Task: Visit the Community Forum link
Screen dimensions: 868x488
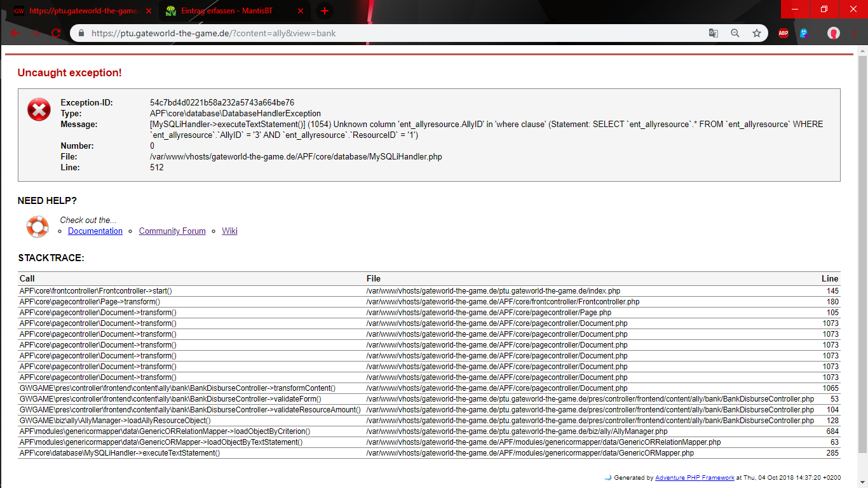Action: point(172,231)
